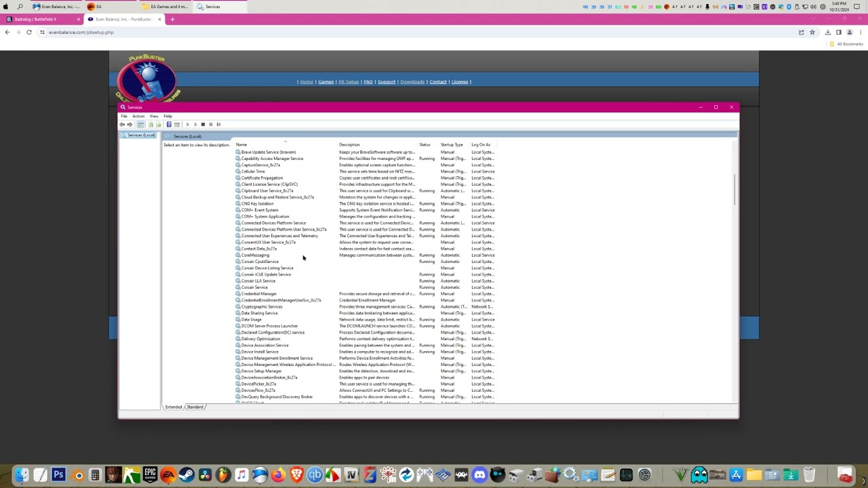Sort services by the Name column header

(x=286, y=144)
